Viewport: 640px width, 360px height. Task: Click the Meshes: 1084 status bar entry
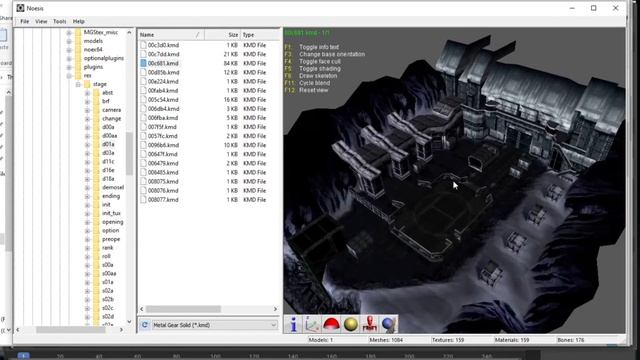click(x=386, y=340)
